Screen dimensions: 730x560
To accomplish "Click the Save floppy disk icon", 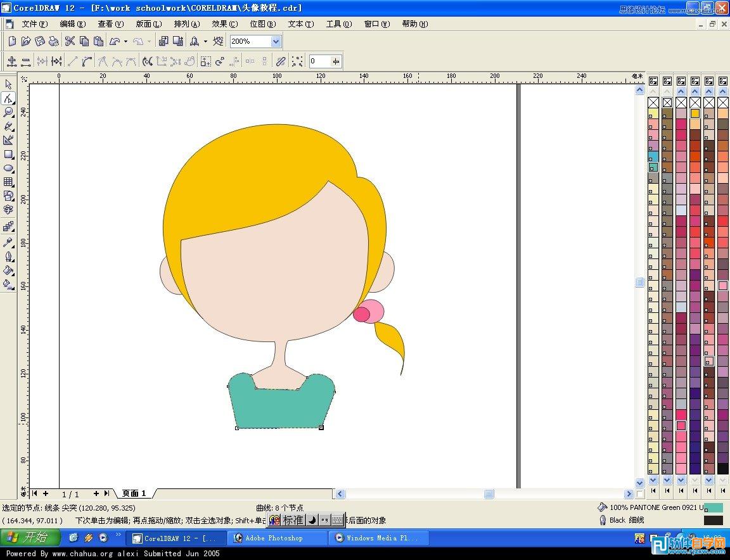I will pyautogui.click(x=40, y=41).
